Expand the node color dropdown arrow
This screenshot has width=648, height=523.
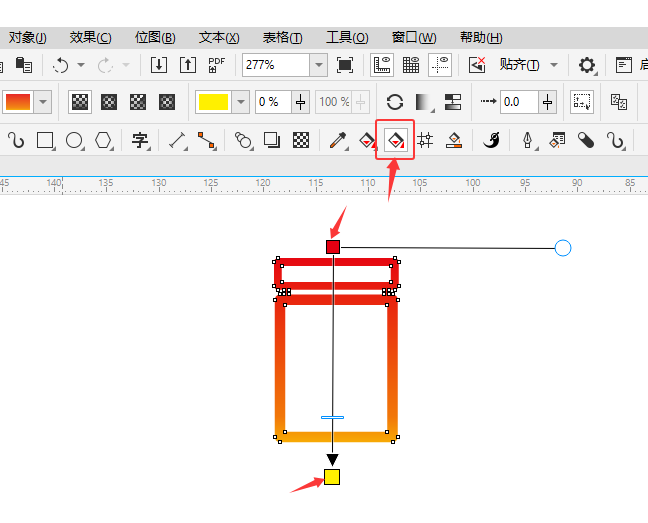(241, 102)
